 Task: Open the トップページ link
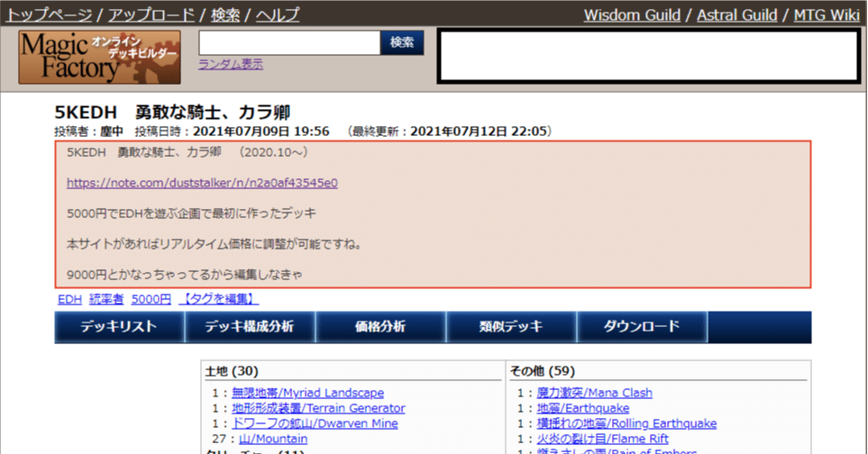[x=49, y=15]
